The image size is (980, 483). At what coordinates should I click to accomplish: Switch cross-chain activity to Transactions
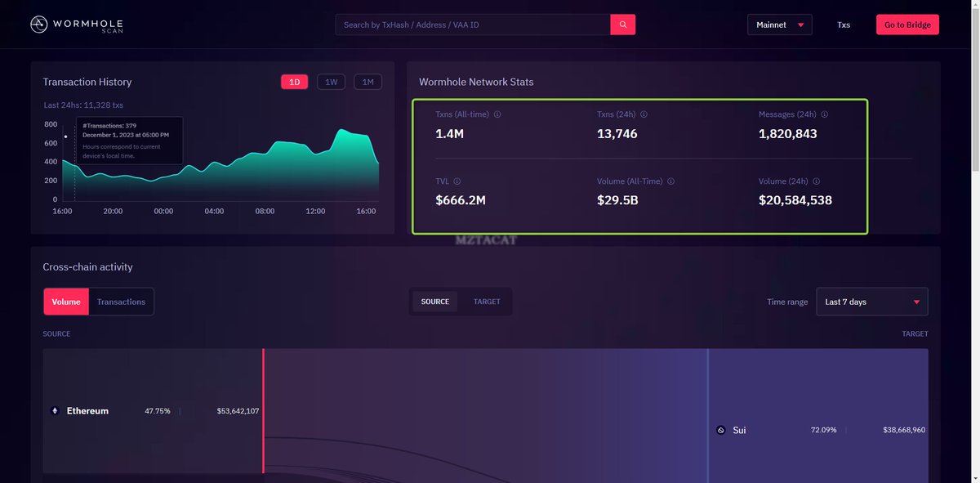pos(121,302)
